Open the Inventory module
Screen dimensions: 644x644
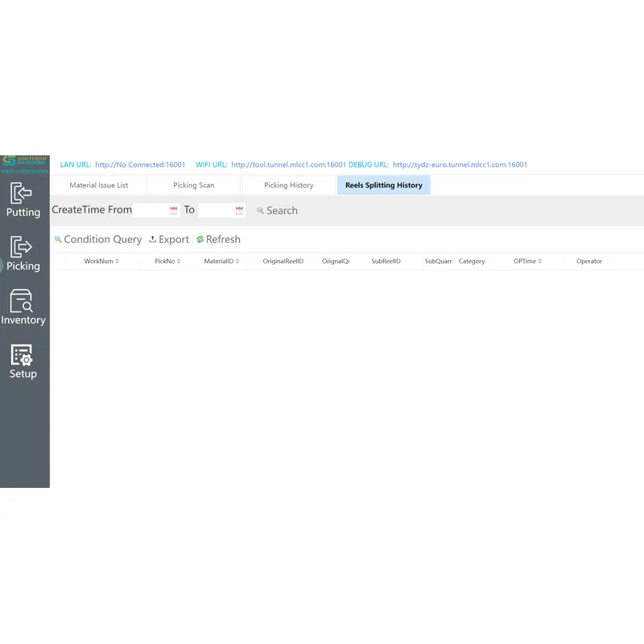point(23,308)
